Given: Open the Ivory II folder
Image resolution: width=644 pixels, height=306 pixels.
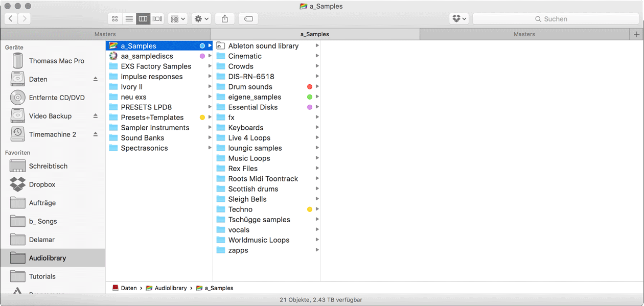Looking at the screenshot, I should coord(159,87).
